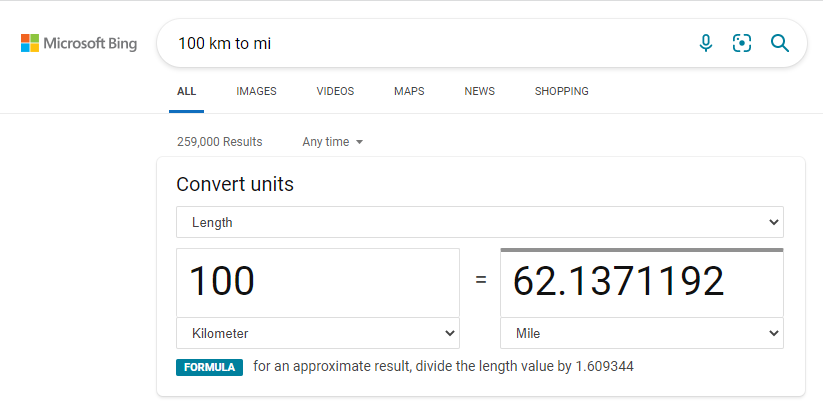The image size is (823, 412).
Task: Open the NEWS tab
Action: [479, 91]
